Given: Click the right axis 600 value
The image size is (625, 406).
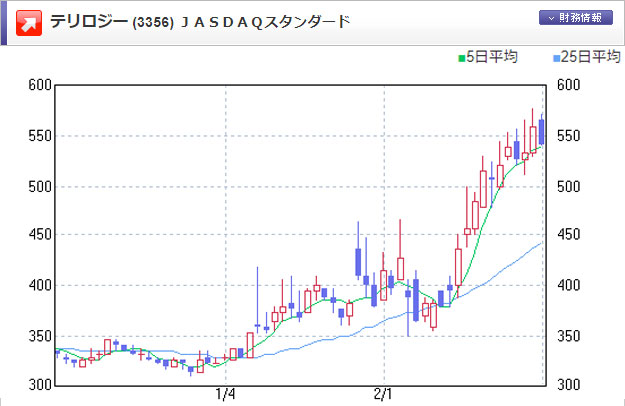Looking at the screenshot, I should pyautogui.click(x=568, y=85).
